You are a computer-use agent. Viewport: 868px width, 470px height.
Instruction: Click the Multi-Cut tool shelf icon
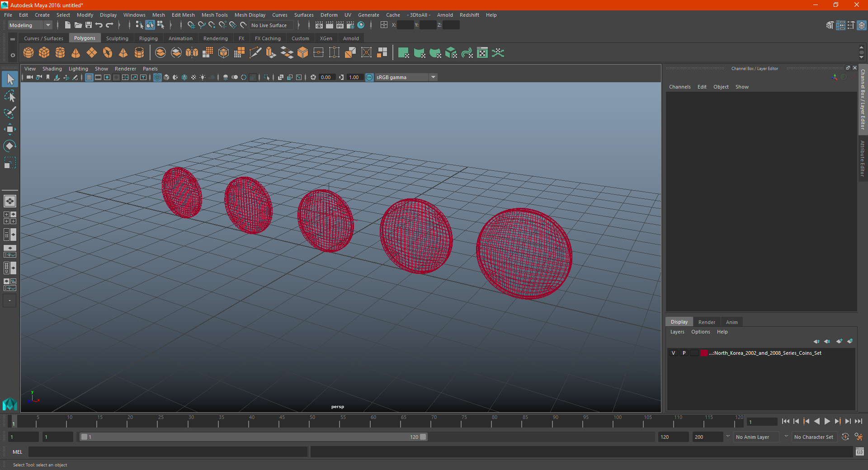(x=255, y=53)
